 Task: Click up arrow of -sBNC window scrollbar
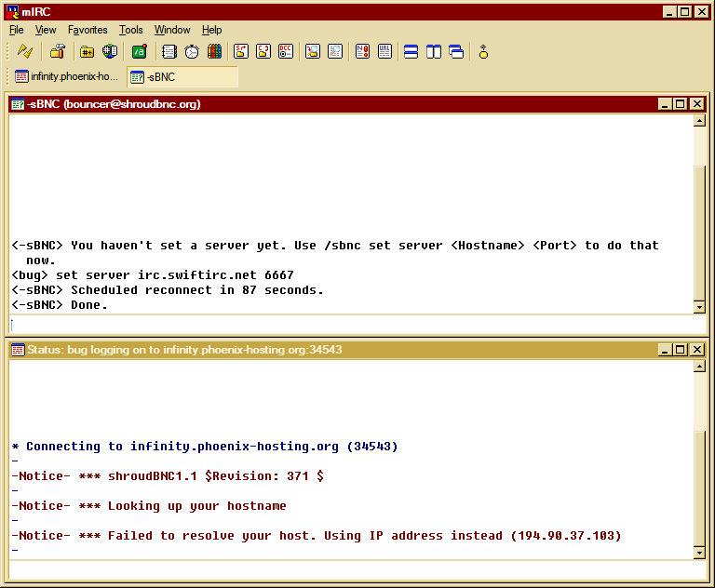tap(699, 120)
